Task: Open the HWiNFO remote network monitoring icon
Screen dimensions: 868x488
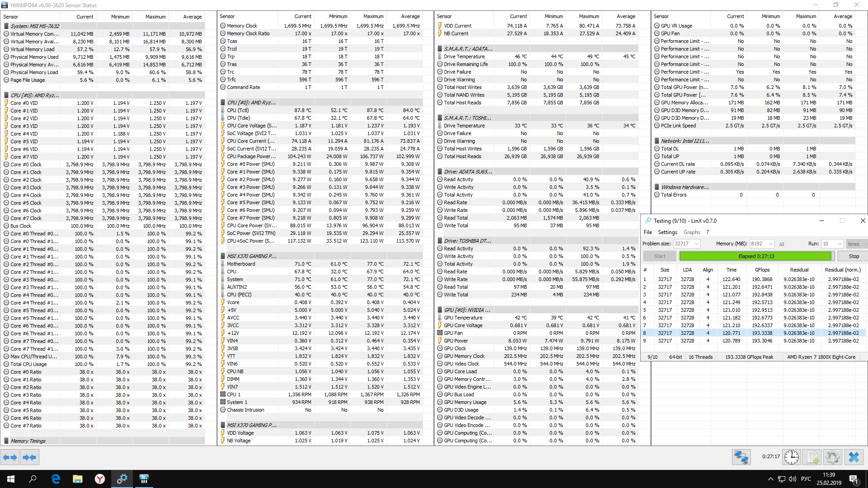Action: (x=741, y=457)
